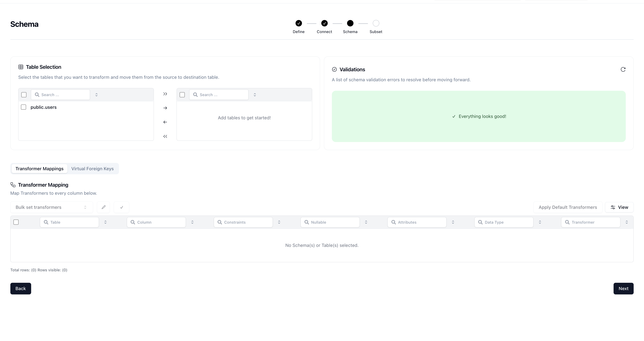Click the Schema step circle
This screenshot has width=644, height=341.
click(350, 23)
